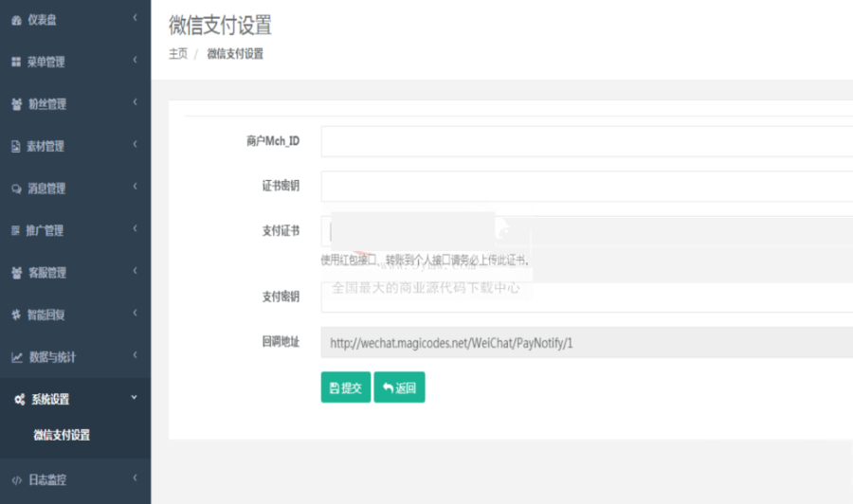Go to 主页 breadcrumb link

(x=178, y=54)
